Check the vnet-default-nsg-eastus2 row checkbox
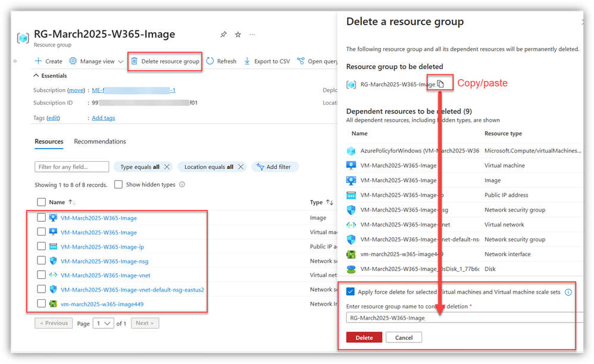The height and width of the screenshot is (364, 594). pos(41,290)
